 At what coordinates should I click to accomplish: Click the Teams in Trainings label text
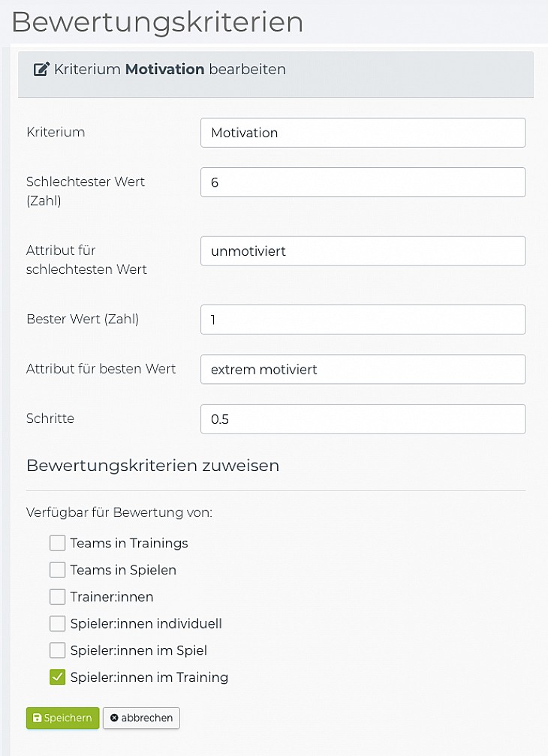[129, 543]
